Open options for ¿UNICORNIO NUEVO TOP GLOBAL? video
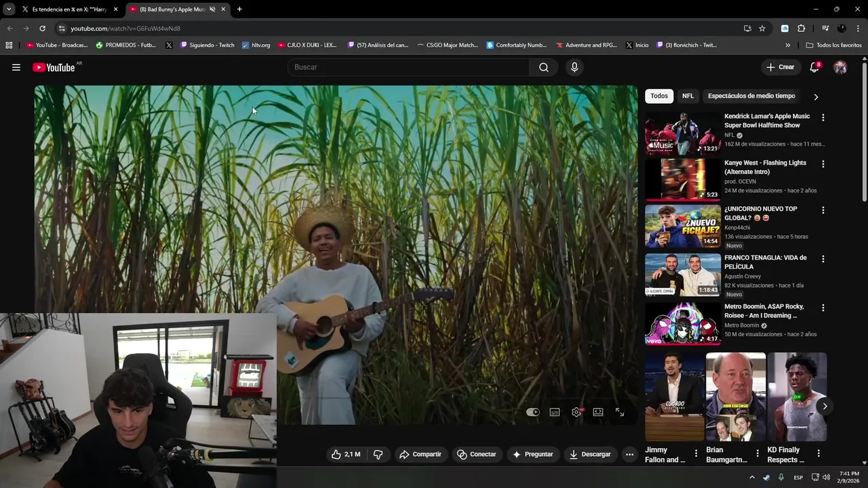 [x=823, y=210]
